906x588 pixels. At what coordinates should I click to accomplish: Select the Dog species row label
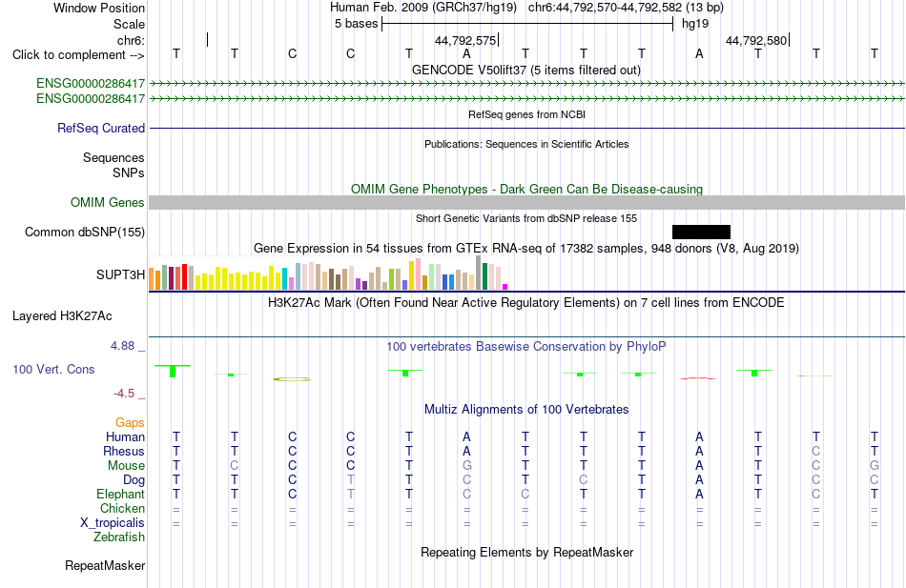134,480
